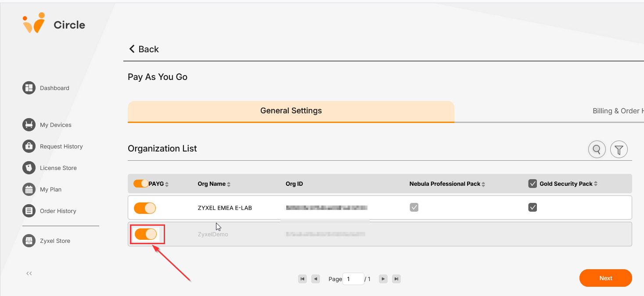Collapse sidebar with double chevron
This screenshot has height=296, width=644.
click(x=29, y=274)
